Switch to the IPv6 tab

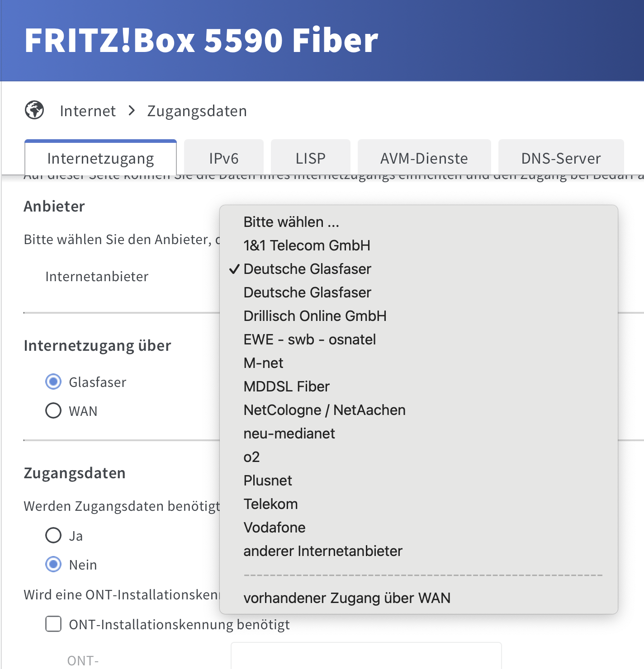point(224,158)
